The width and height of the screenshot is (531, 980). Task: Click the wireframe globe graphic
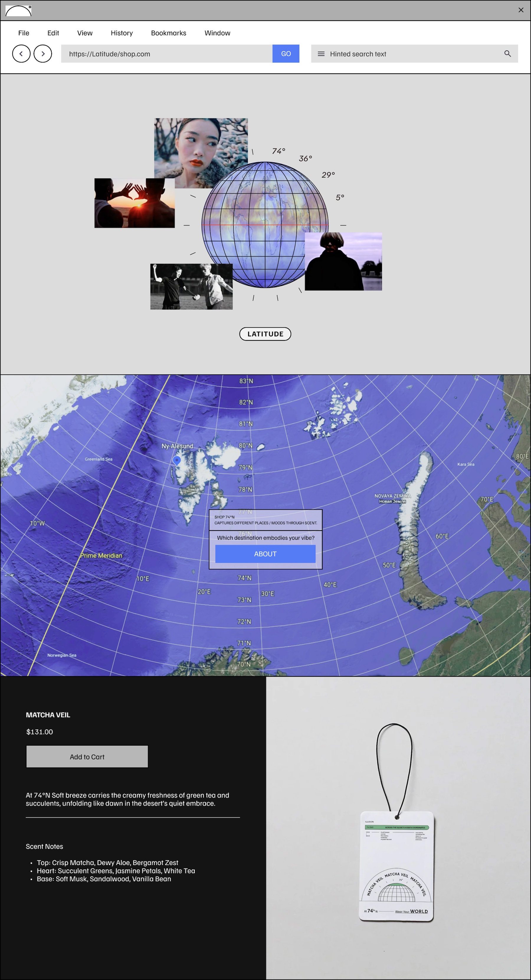coord(265,225)
